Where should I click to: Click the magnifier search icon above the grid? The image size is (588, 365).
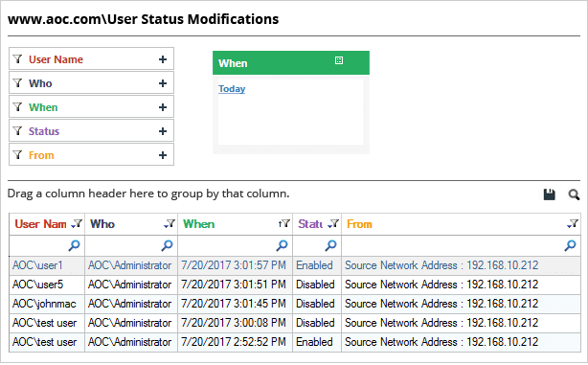pyautogui.click(x=574, y=194)
